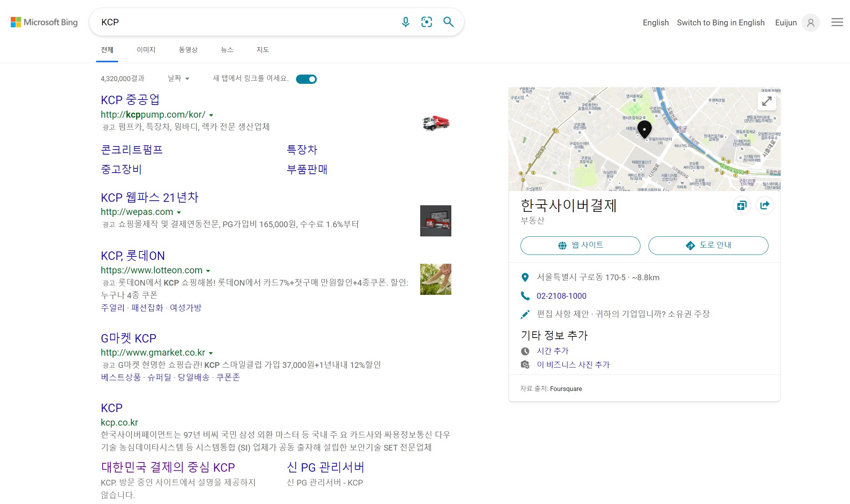Expand arrow next to lotteon.com URL
This screenshot has width=850, height=504.
208,271
